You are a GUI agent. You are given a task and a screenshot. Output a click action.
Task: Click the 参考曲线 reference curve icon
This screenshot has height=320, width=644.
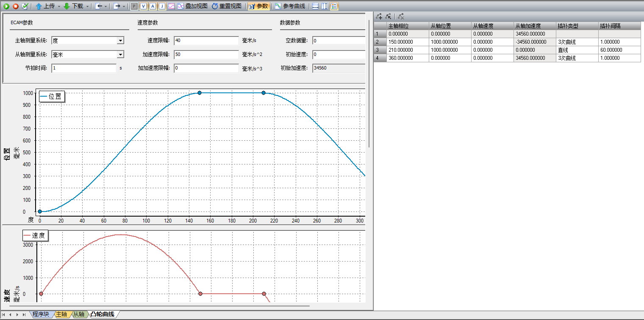click(278, 6)
